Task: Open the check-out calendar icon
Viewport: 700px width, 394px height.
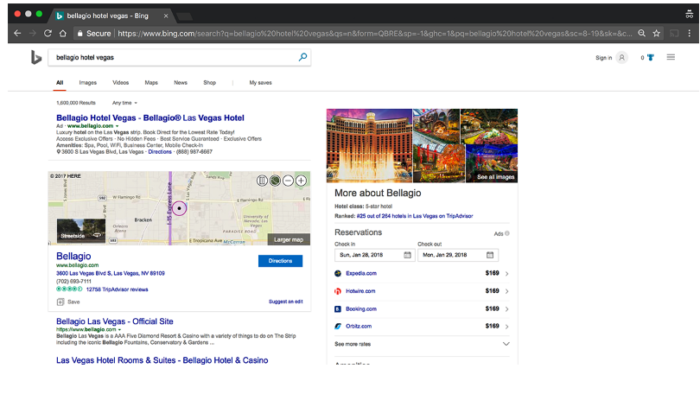Action: 490,255
